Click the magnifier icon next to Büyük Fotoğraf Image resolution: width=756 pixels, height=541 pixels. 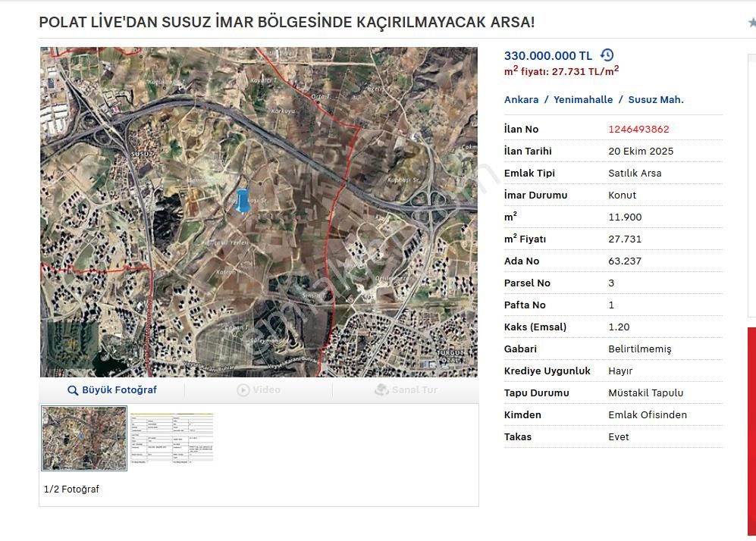point(72,389)
